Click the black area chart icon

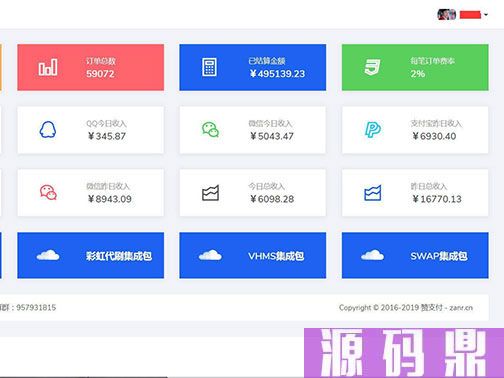[210, 193]
